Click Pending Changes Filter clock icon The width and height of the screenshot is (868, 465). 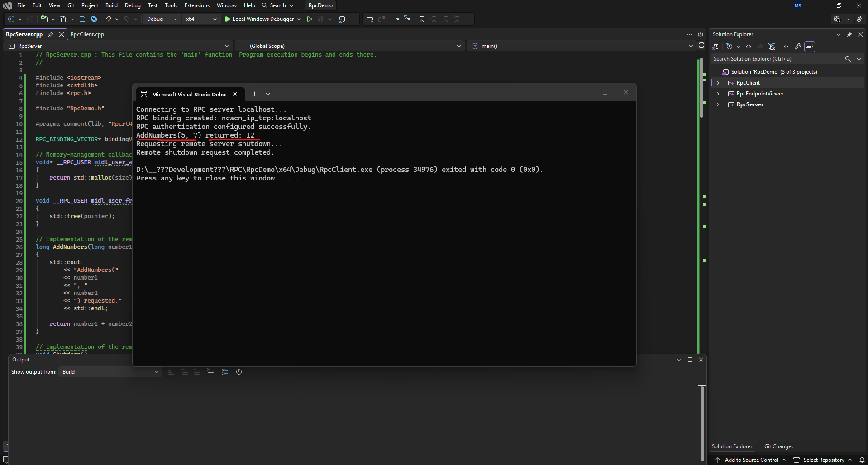(729, 47)
